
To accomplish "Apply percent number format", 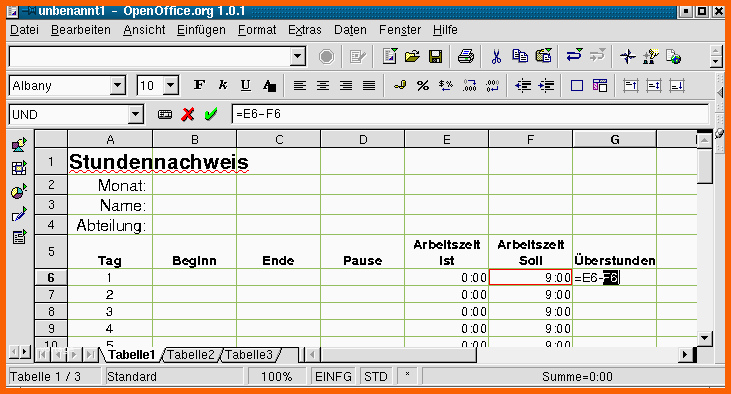I will click(x=423, y=86).
